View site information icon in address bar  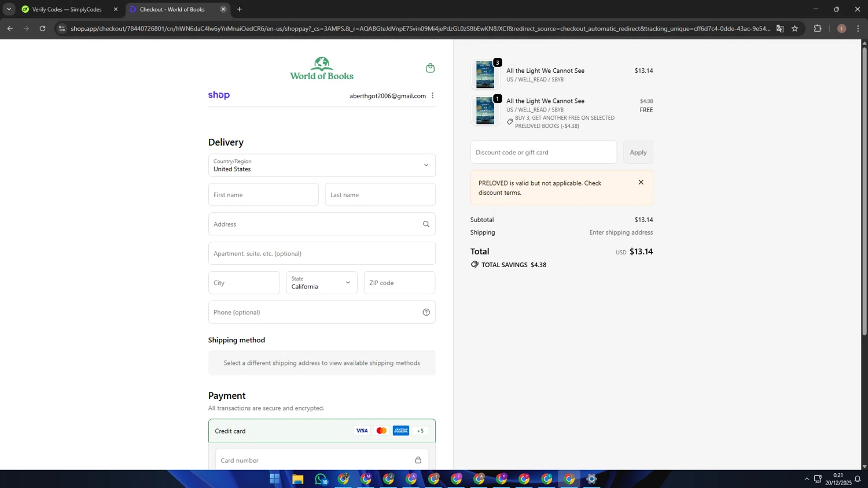coord(62,28)
